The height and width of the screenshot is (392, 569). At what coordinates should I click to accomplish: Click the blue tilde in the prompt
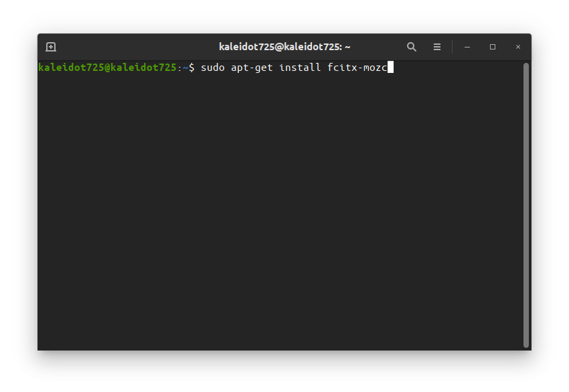pyautogui.click(x=185, y=68)
